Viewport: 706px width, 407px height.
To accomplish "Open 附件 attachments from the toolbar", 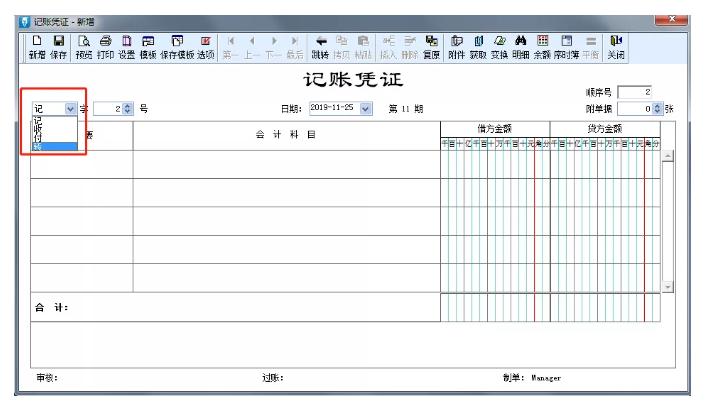I will (457, 47).
